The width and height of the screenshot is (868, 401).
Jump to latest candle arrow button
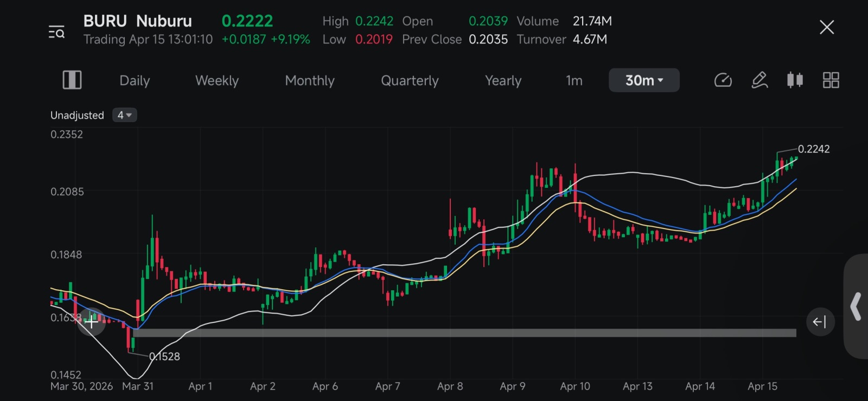pyautogui.click(x=820, y=322)
